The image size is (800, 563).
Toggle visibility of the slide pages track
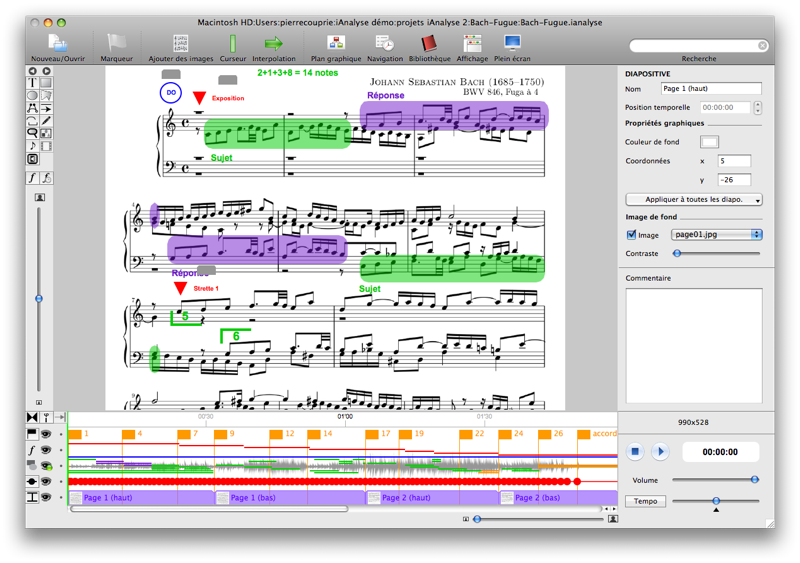click(x=46, y=497)
